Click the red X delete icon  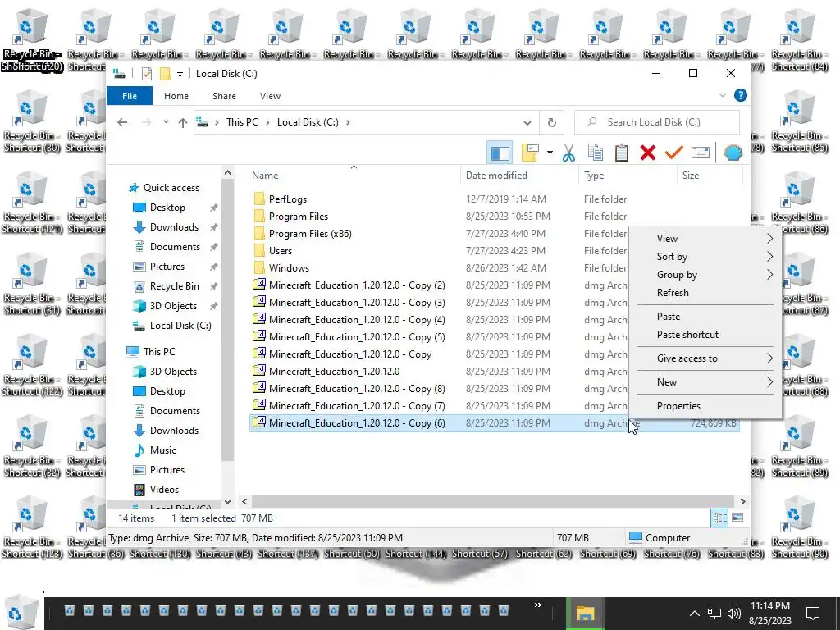[x=648, y=153]
